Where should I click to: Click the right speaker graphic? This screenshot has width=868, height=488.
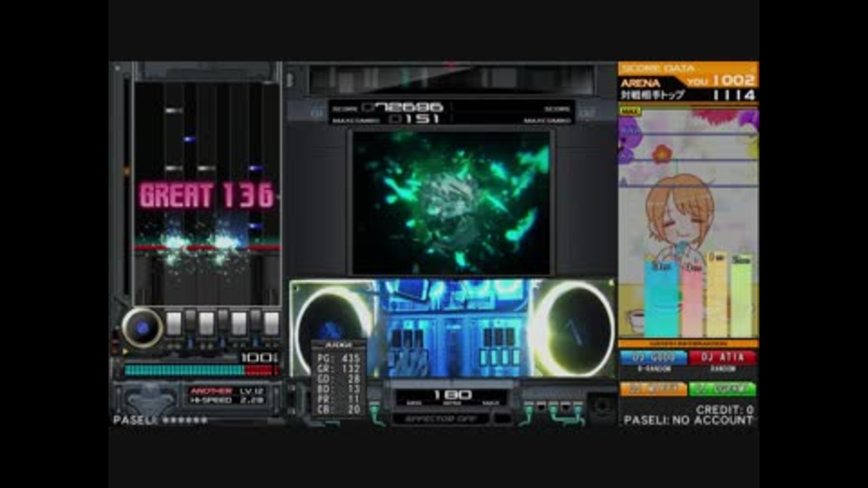(574, 327)
